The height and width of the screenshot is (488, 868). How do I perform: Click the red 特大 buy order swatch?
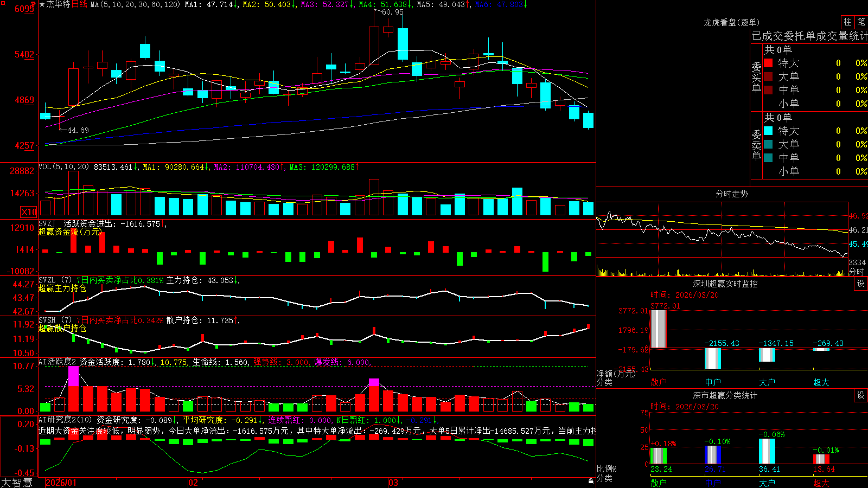click(x=768, y=63)
